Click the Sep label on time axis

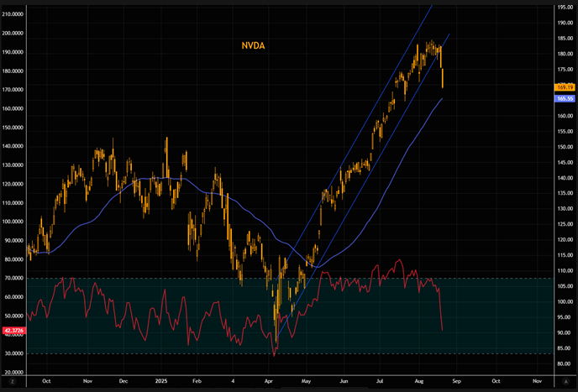pyautogui.click(x=458, y=380)
